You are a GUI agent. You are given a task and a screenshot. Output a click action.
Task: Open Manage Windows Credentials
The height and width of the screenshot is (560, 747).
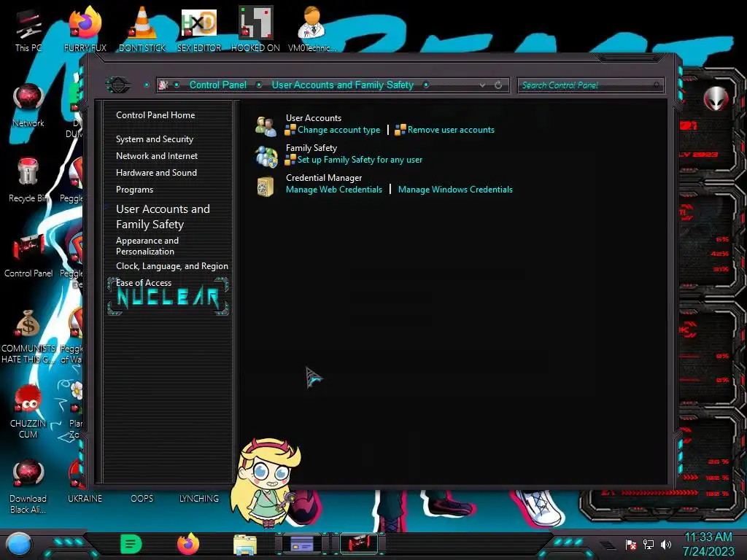tap(455, 190)
